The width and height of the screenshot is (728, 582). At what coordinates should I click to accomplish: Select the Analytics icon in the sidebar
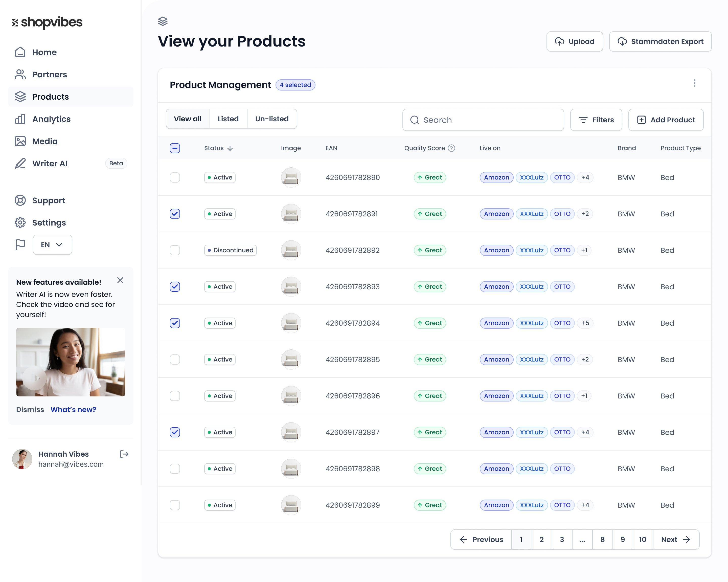click(20, 119)
